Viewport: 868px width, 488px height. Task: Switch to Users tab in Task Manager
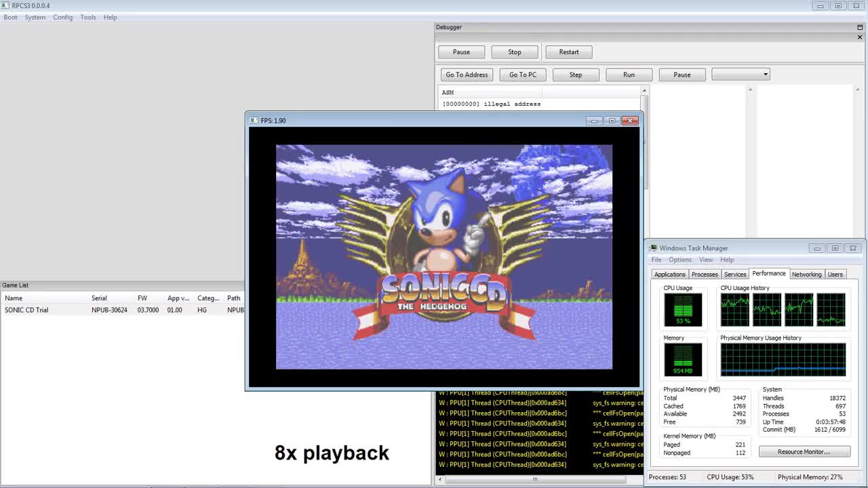click(x=835, y=274)
